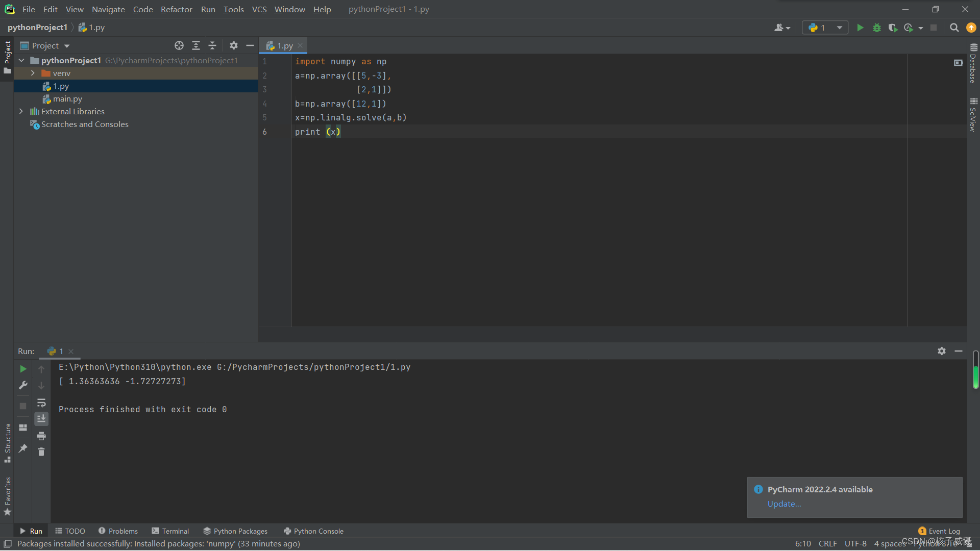This screenshot has width=980, height=551.
Task: Run the script with green play button
Action: pos(860,28)
